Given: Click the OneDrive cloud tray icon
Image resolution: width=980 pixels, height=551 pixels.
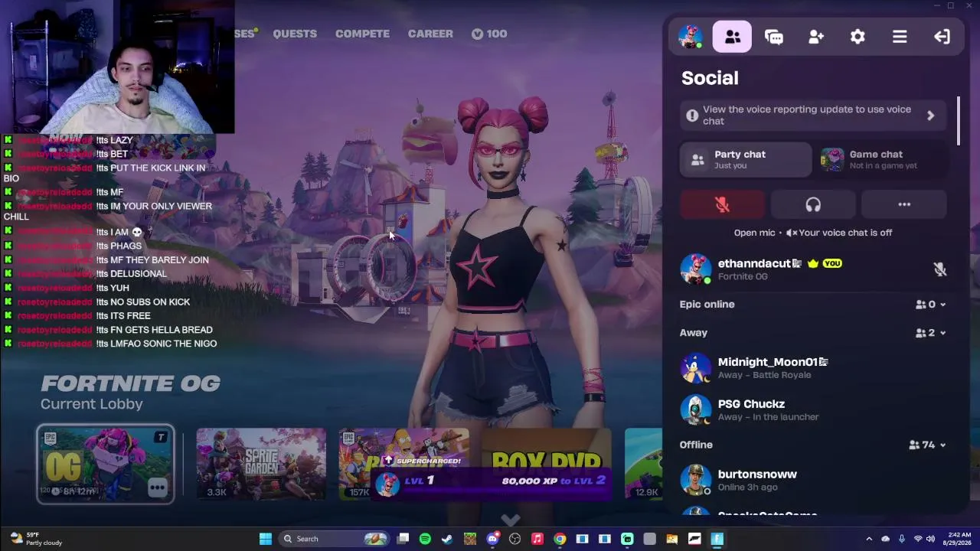Looking at the screenshot, I should coord(886,539).
